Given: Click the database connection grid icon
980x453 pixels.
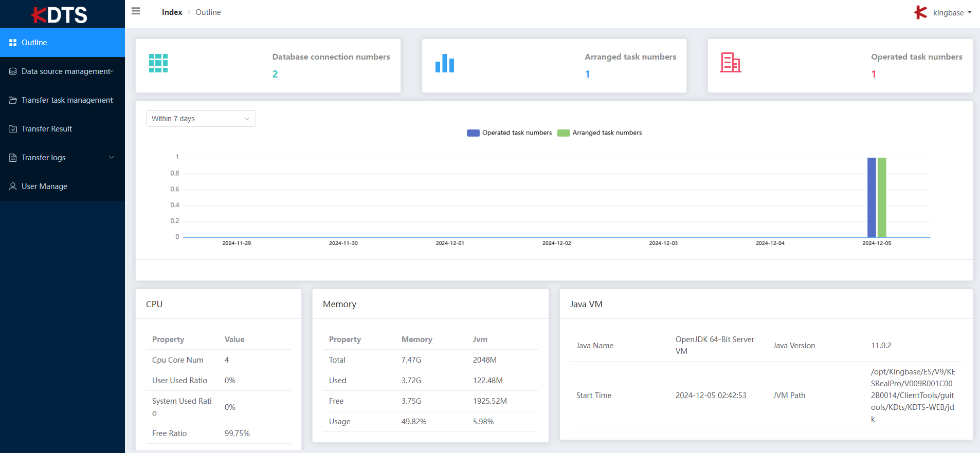Looking at the screenshot, I should [x=158, y=63].
